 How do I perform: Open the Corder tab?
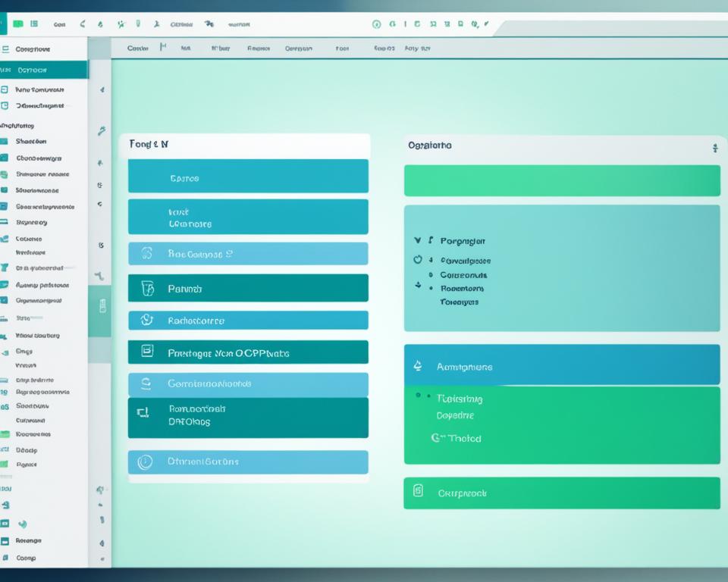[138, 48]
